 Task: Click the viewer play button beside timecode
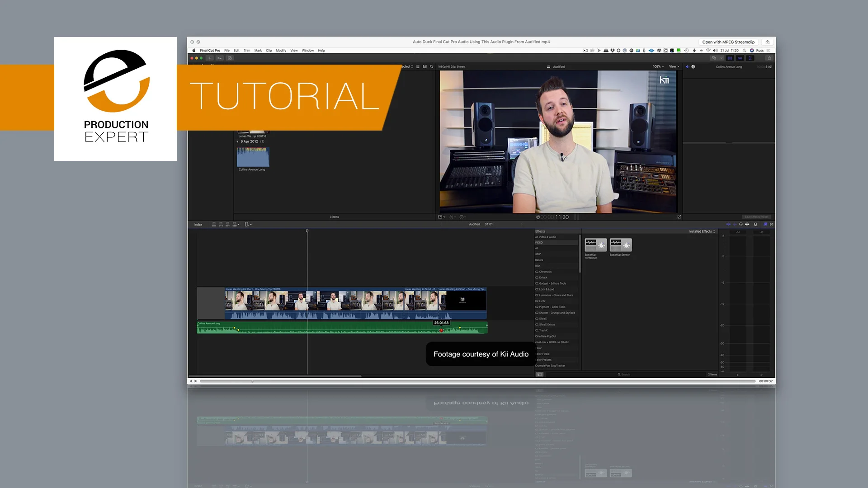(x=538, y=217)
